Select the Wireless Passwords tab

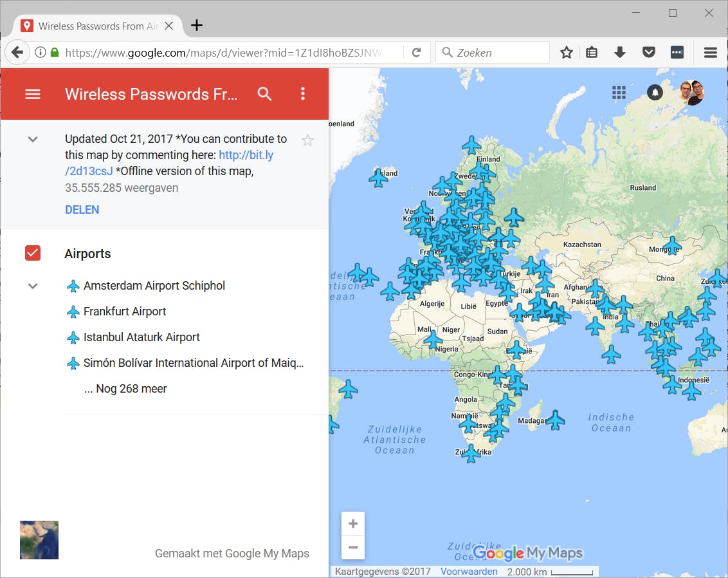click(x=98, y=26)
